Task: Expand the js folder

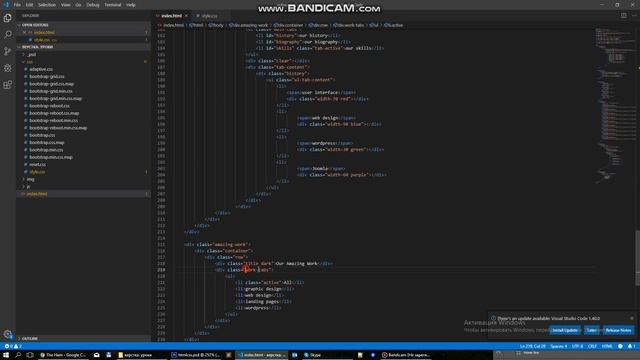Action: click(x=28, y=187)
